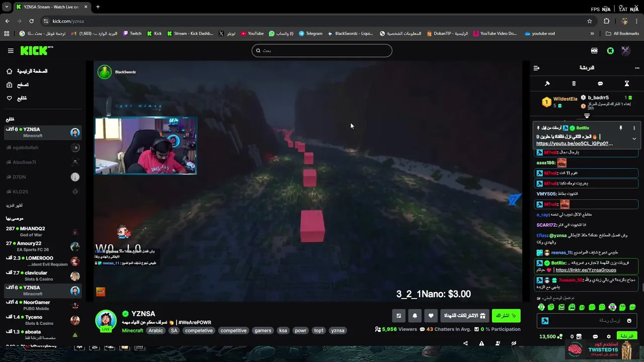The height and width of the screenshot is (362, 644).
Task: Open recommended channel Tyceno
Action: (x=43, y=320)
